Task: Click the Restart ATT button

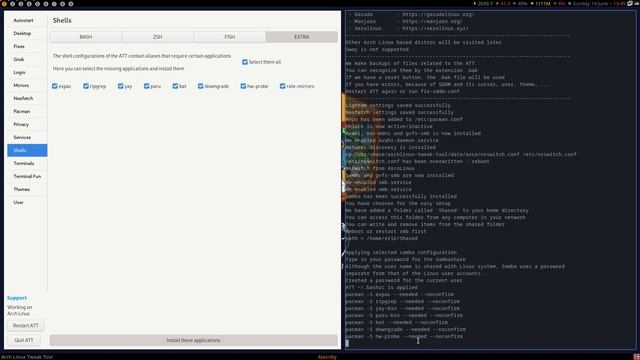Action: (x=25, y=326)
